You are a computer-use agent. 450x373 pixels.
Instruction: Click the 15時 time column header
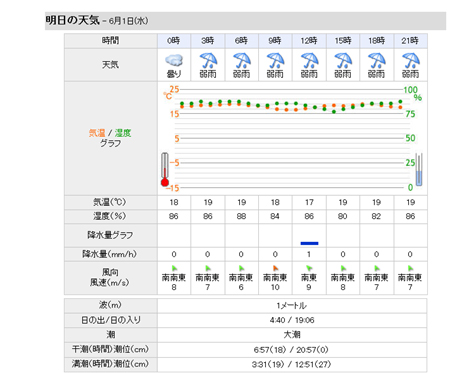[343, 41]
